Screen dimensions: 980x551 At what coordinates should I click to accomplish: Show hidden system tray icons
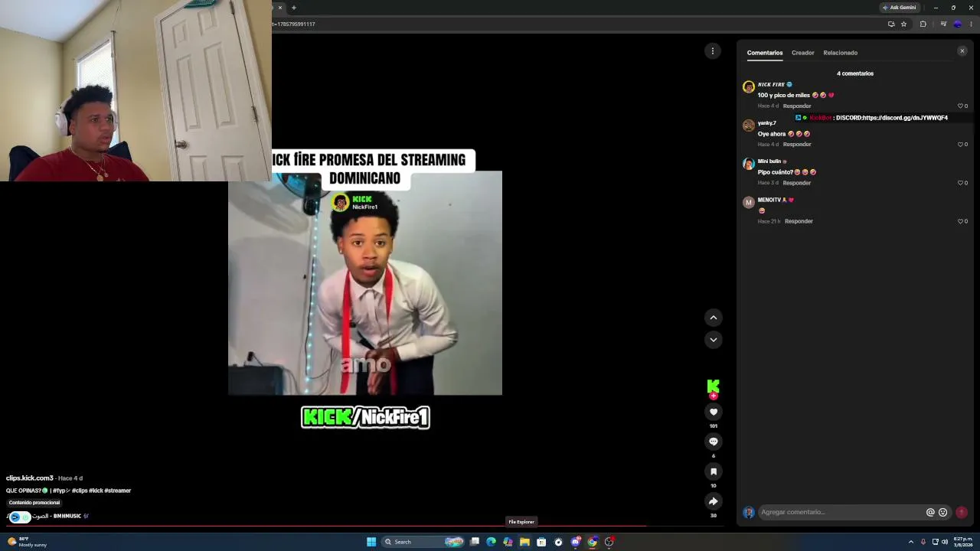pos(911,542)
